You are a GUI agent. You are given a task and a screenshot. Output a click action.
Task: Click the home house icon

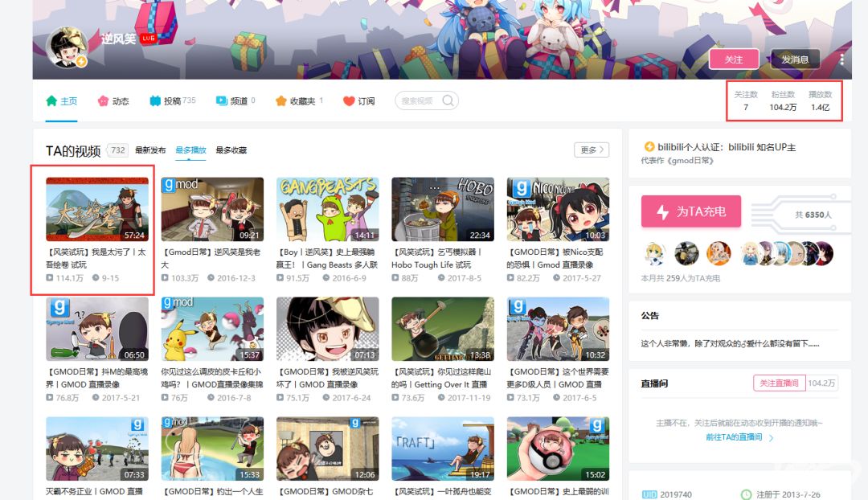(x=51, y=100)
